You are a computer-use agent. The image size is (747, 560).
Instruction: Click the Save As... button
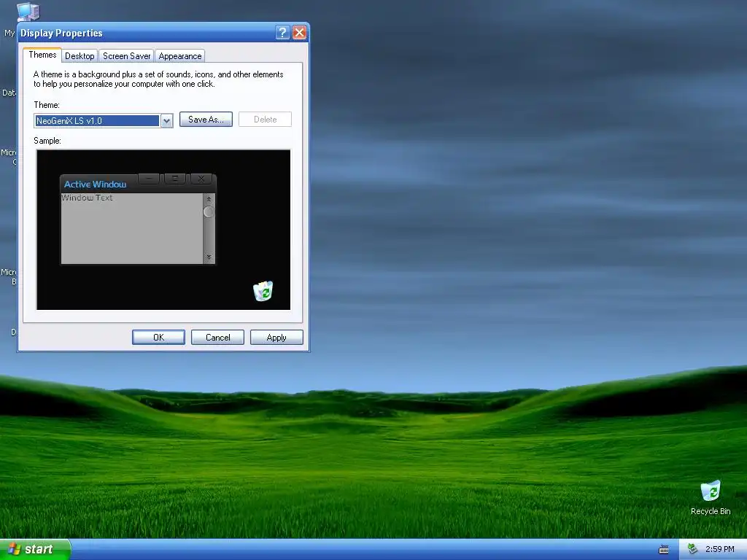click(206, 120)
